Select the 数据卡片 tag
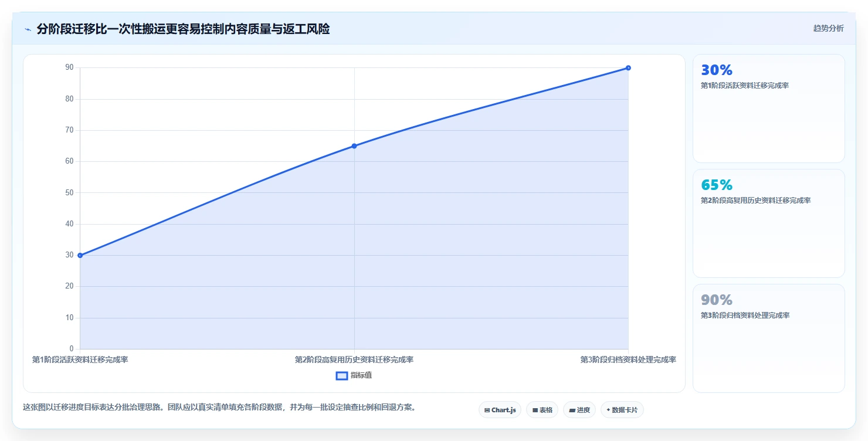The height and width of the screenshot is (441, 868). tap(622, 410)
